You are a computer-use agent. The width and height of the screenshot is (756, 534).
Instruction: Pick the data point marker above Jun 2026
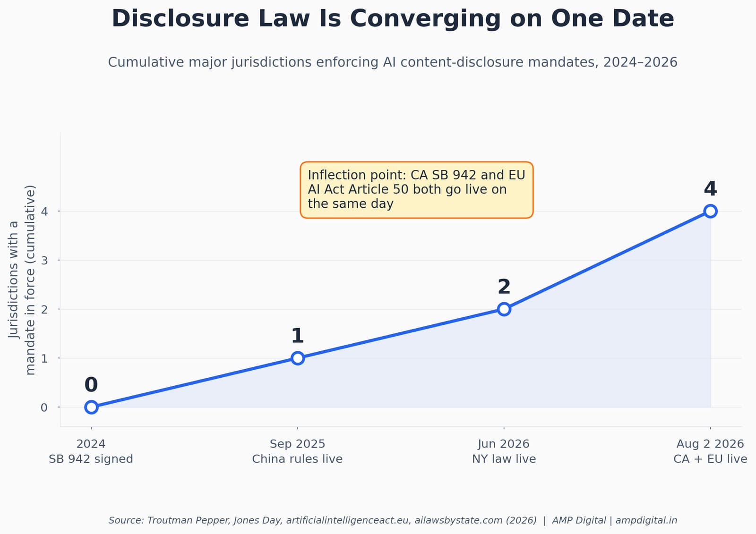click(x=504, y=309)
